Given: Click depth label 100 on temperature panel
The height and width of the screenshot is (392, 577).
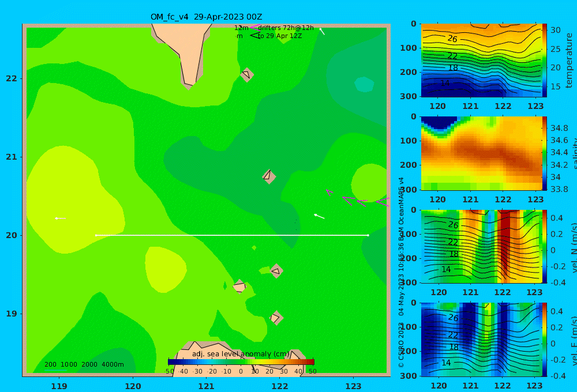Looking at the screenshot, I should 408,48.
